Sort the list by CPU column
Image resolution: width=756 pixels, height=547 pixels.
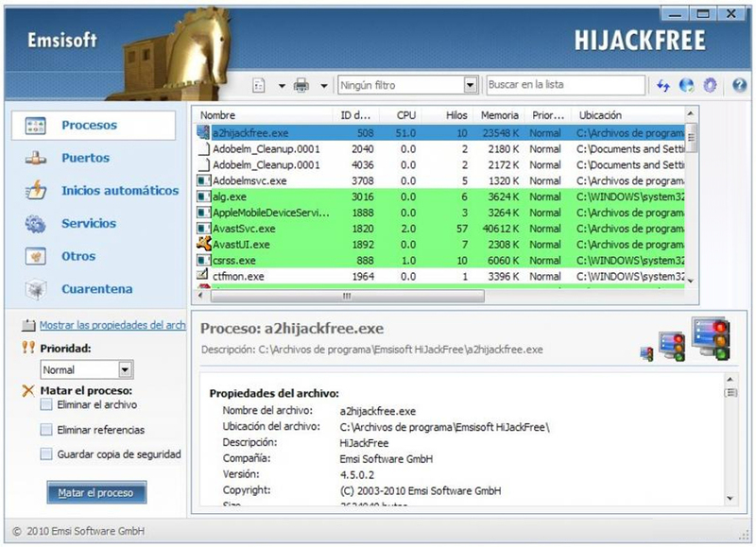[405, 115]
